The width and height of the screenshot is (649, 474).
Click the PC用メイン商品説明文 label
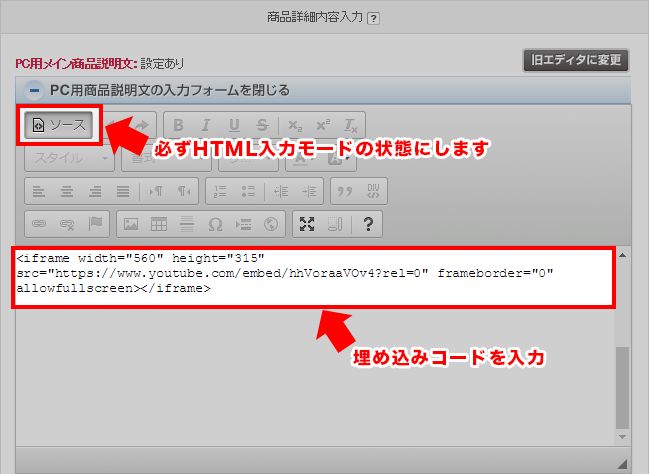[76, 64]
